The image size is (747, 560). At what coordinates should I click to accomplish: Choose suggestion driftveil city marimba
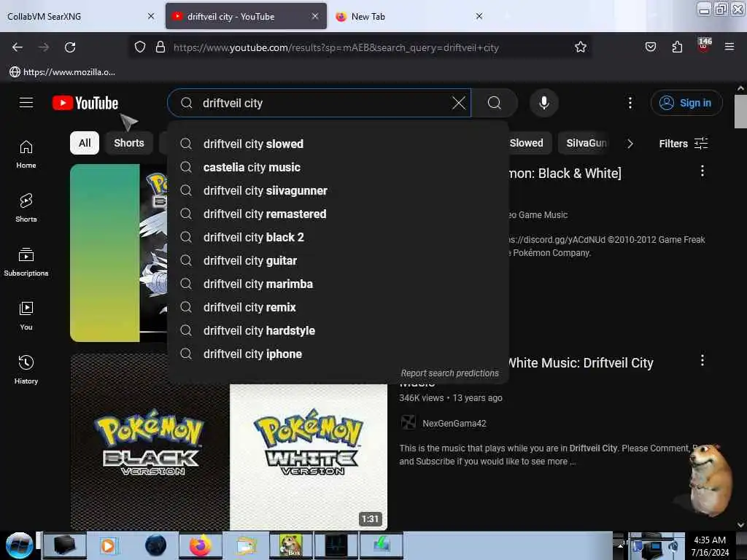pos(338,284)
